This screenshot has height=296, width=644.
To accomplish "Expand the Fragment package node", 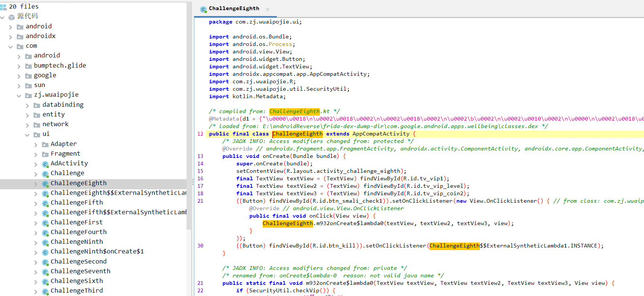I will [x=36, y=155].
